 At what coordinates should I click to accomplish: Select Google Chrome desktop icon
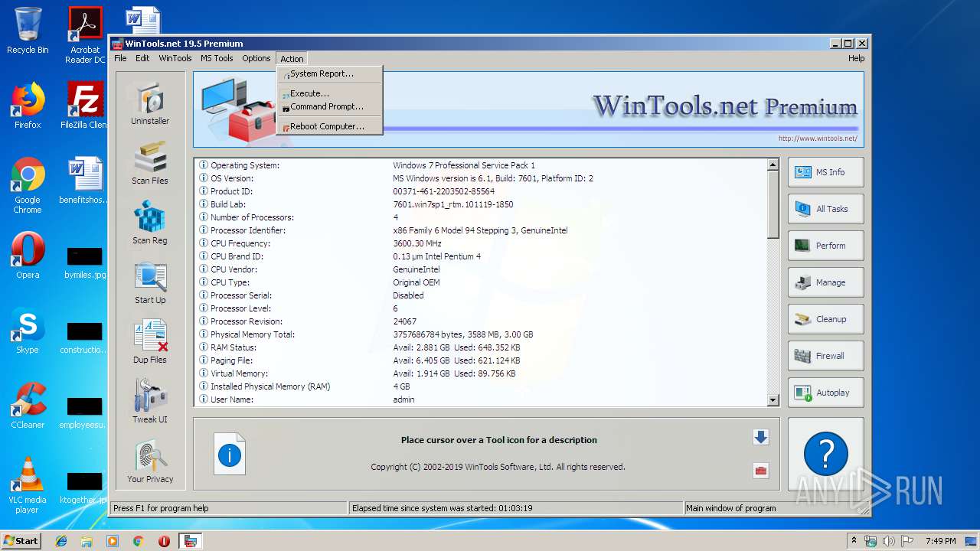28,186
